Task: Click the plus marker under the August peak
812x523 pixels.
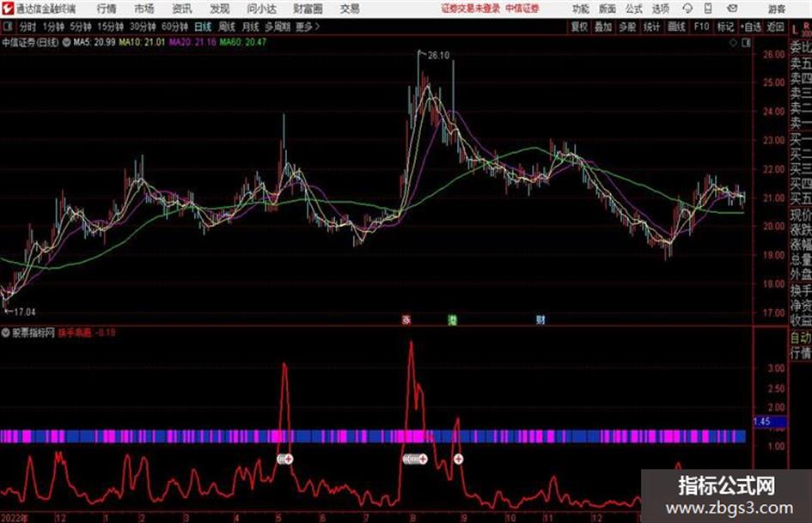Action: pyautogui.click(x=423, y=459)
